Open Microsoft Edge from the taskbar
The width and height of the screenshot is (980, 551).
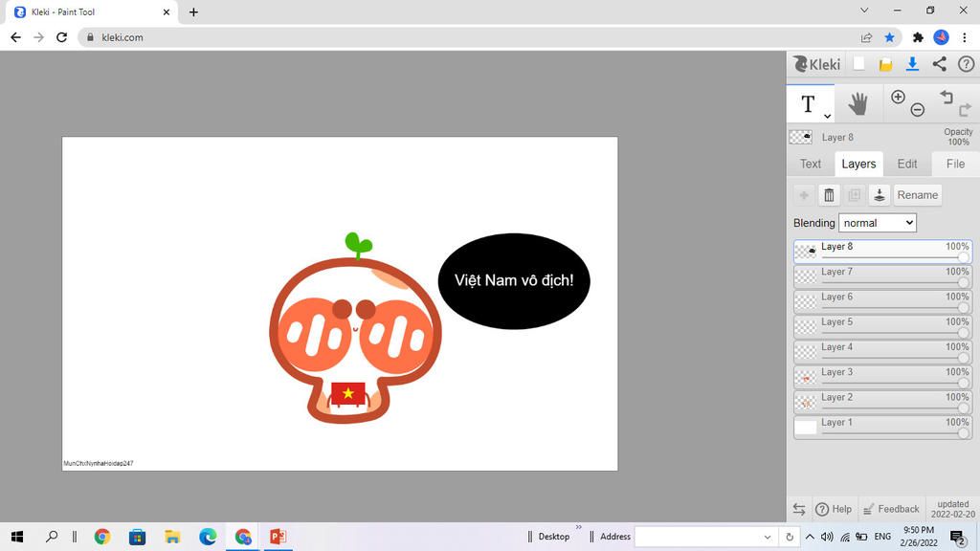(208, 537)
